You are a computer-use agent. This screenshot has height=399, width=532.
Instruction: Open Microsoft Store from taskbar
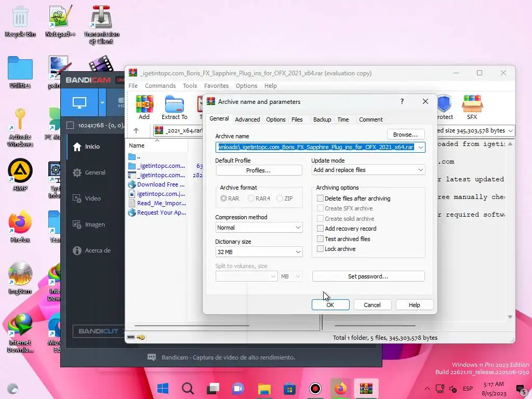coord(289,389)
